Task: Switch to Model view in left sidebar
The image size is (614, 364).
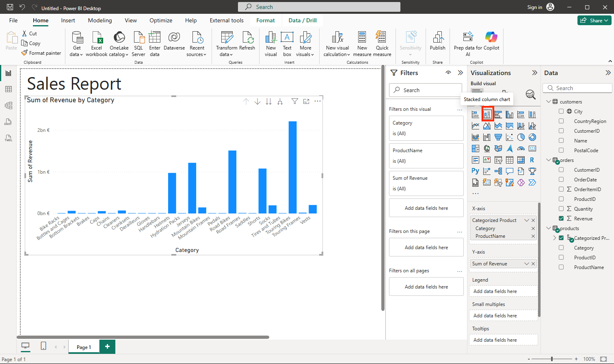Action: click(x=9, y=106)
